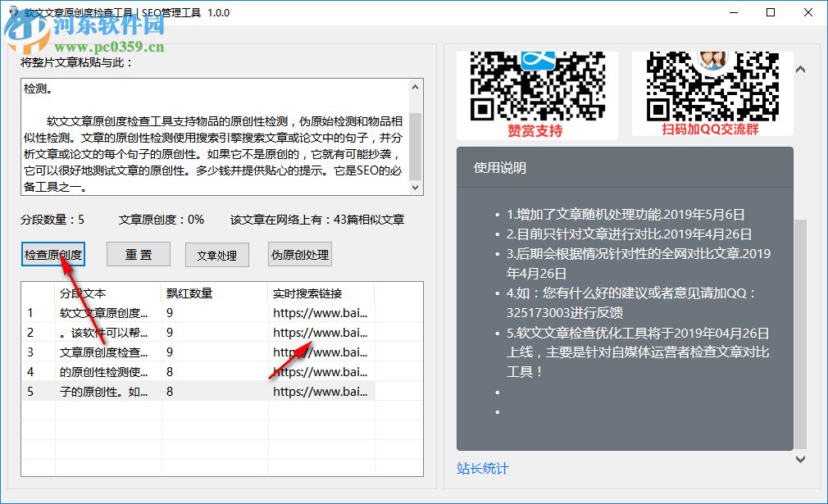Viewport: 828px width, 504px height.
Task: Click the 43篇相似文章 result text
Action: (x=369, y=220)
